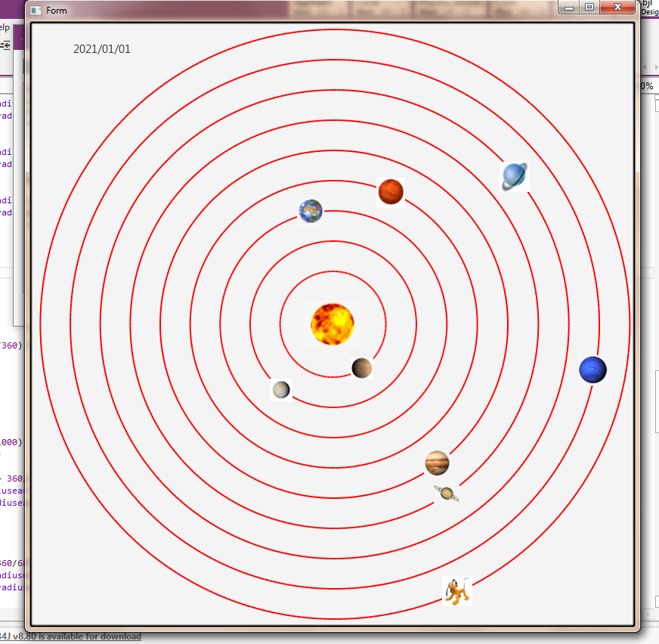
Task: Minimize the Form window
Action: pos(568,7)
